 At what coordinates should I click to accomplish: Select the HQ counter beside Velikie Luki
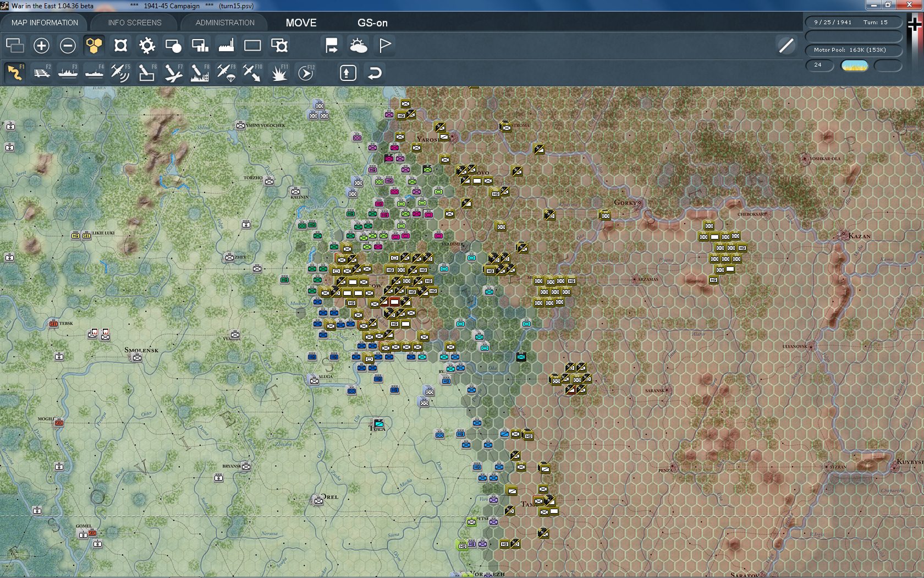click(x=75, y=236)
